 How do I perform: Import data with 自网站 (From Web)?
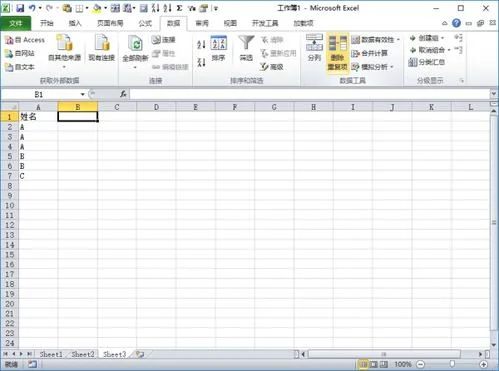tap(20, 53)
